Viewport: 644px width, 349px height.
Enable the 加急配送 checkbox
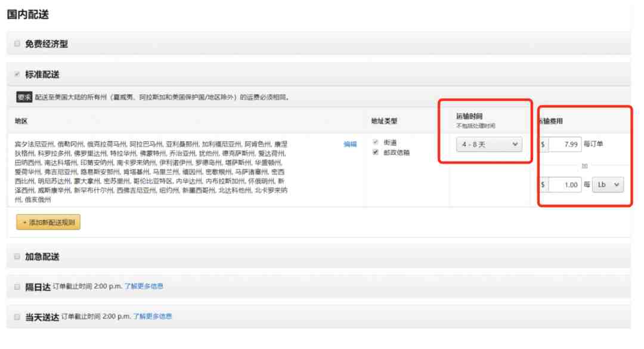(17, 257)
